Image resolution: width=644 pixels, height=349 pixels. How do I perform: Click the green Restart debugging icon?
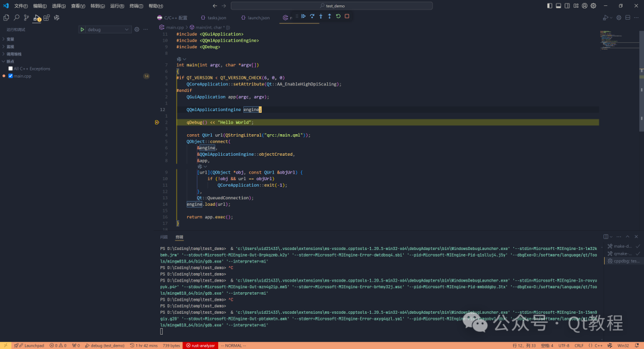coord(338,16)
